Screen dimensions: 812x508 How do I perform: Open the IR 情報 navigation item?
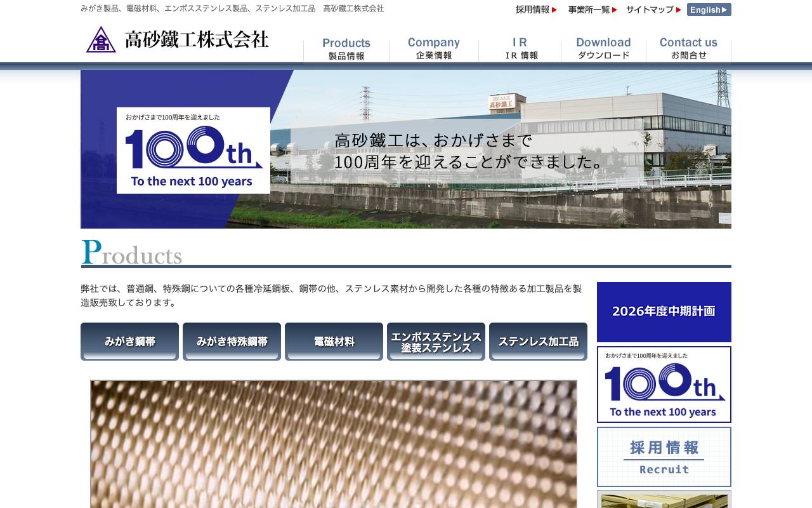pyautogui.click(x=520, y=48)
